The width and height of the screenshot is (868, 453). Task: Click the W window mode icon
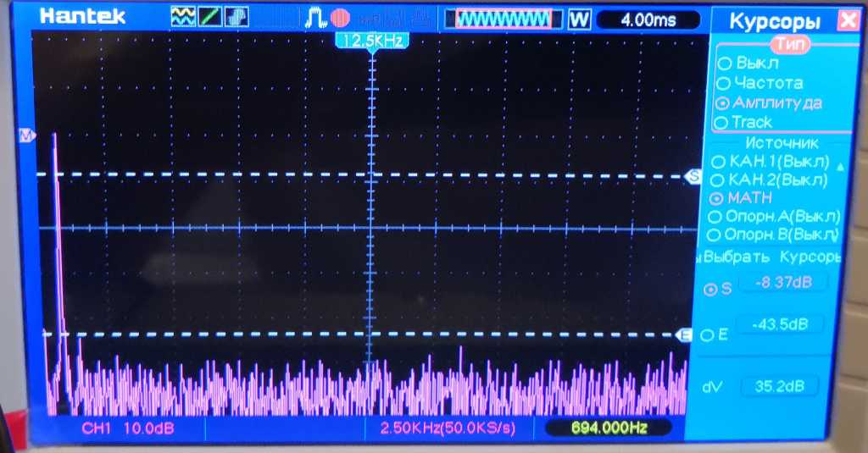[579, 20]
